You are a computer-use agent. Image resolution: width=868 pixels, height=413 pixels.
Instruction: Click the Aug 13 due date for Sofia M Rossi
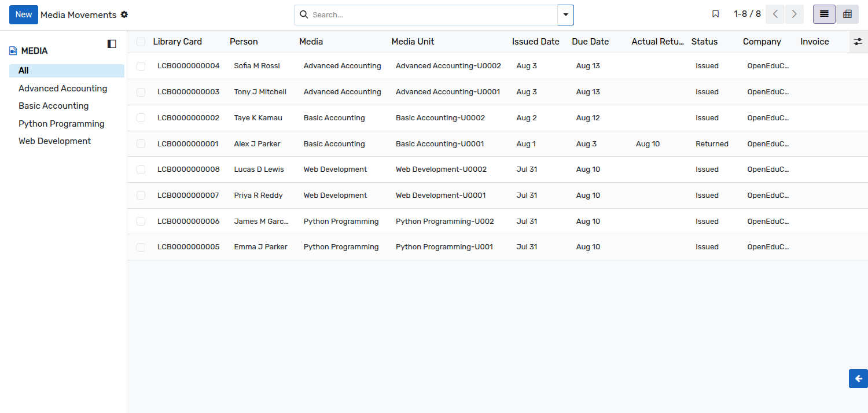point(588,66)
